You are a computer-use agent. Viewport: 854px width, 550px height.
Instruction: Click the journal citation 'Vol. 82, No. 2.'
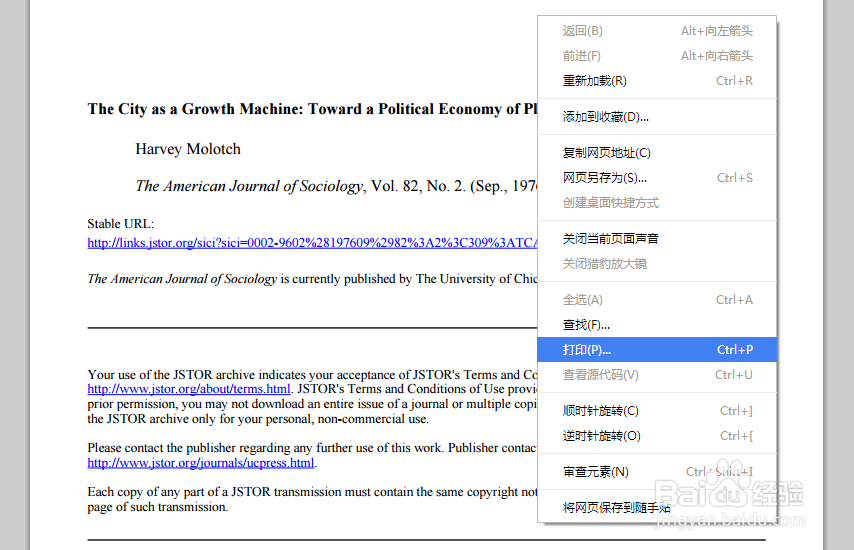(x=418, y=186)
